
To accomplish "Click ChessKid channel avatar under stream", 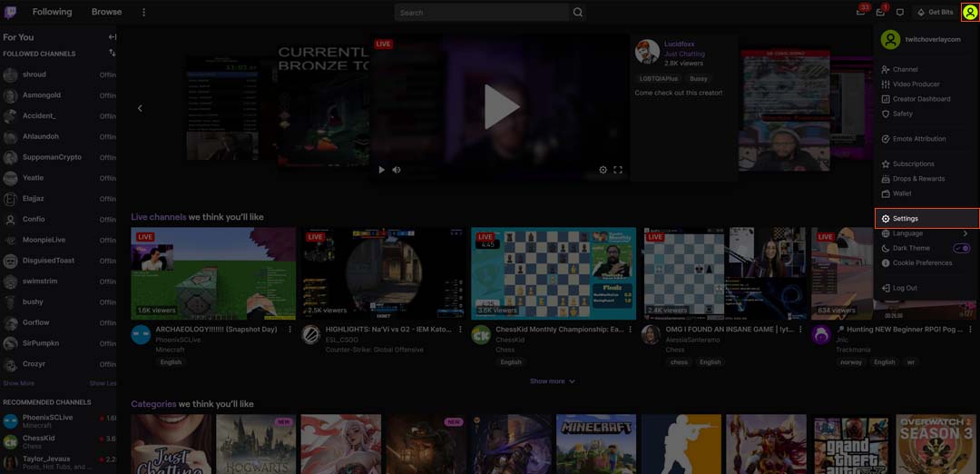I will pos(481,334).
